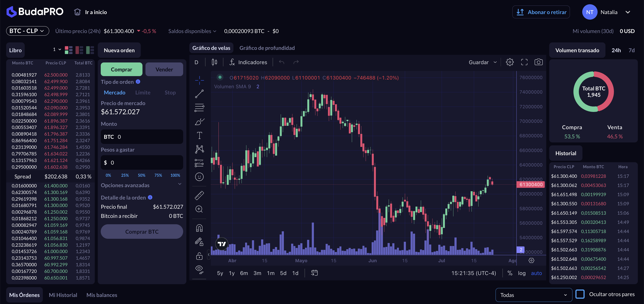Select the crosshair cursor tool
644x304 pixels.
199,80
